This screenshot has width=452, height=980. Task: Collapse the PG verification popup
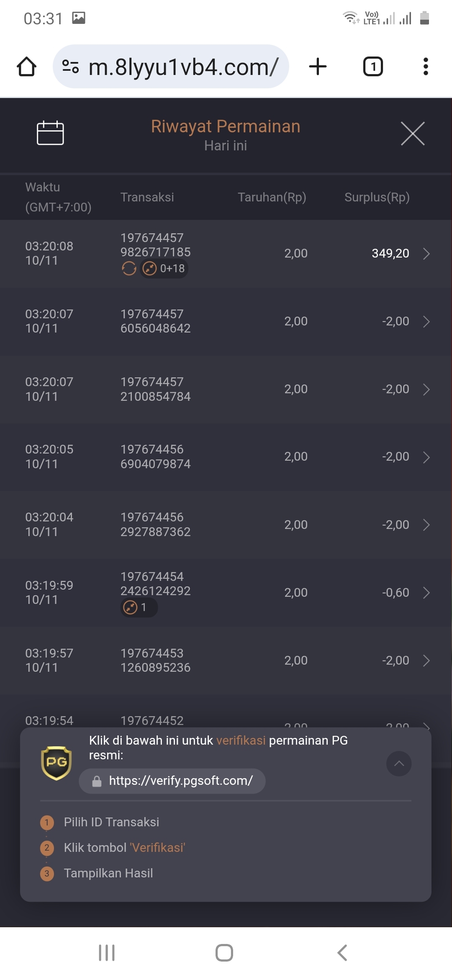[x=399, y=763]
